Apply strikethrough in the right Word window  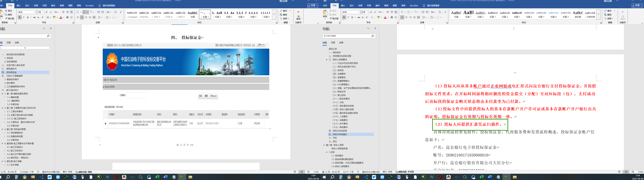359,17
